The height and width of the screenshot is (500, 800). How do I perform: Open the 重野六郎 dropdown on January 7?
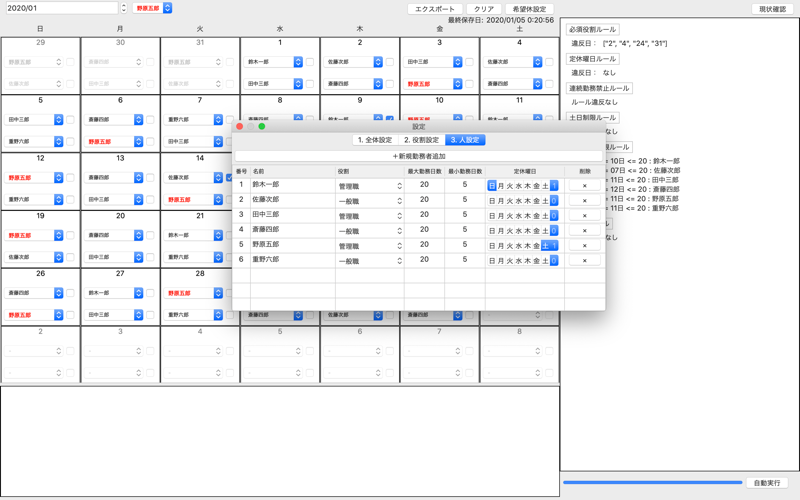[194, 119]
